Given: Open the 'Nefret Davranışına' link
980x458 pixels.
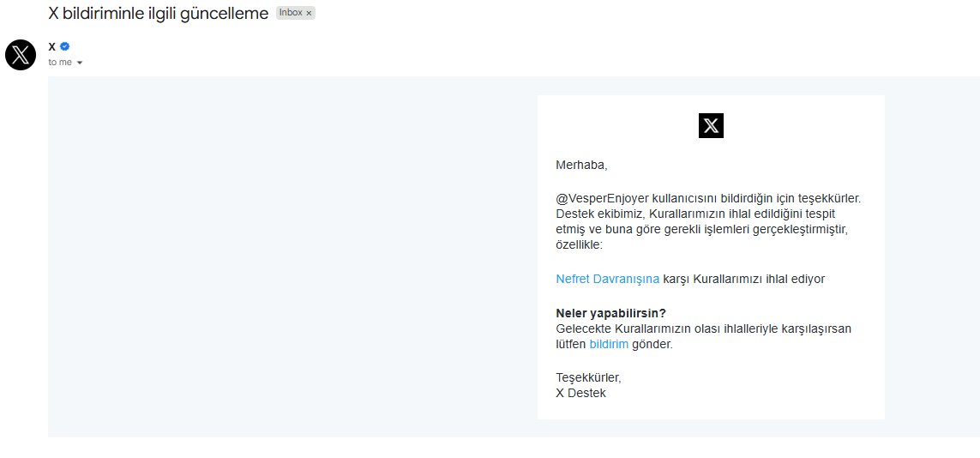Looking at the screenshot, I should pyautogui.click(x=608, y=280).
